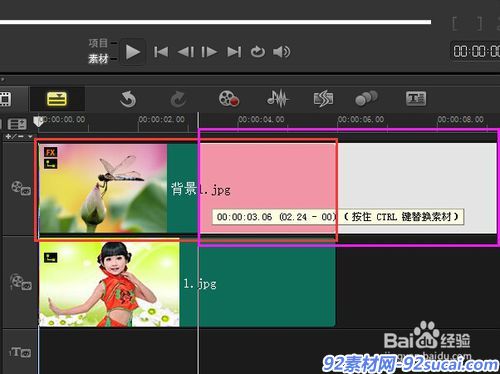The height and width of the screenshot is (374, 500).
Task: Open the motion tracking icon
Action: point(366,99)
